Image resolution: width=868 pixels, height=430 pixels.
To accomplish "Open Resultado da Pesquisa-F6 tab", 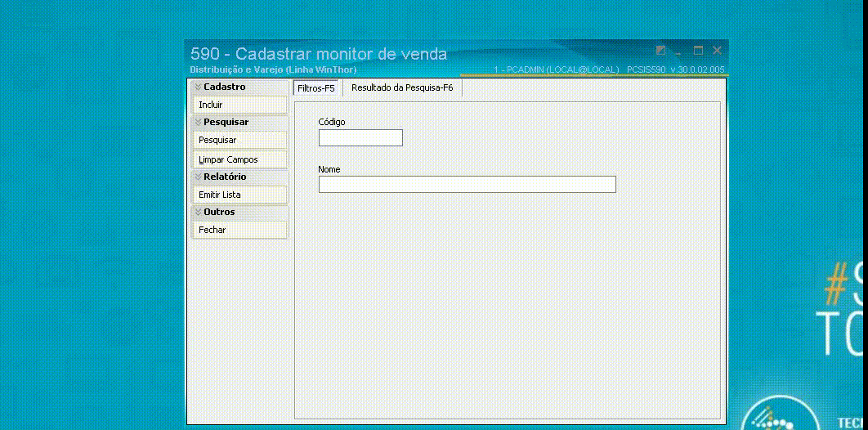I will click(402, 87).
